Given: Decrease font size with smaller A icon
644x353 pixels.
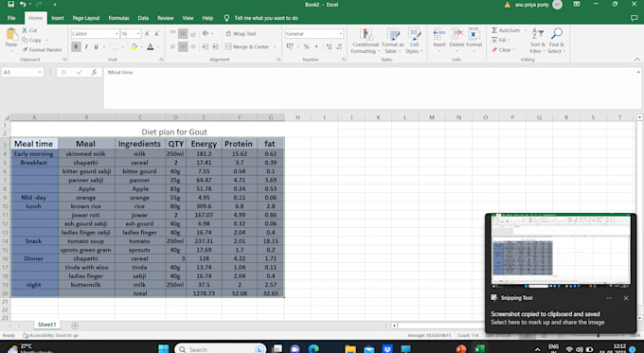Looking at the screenshot, I should 156,34.
